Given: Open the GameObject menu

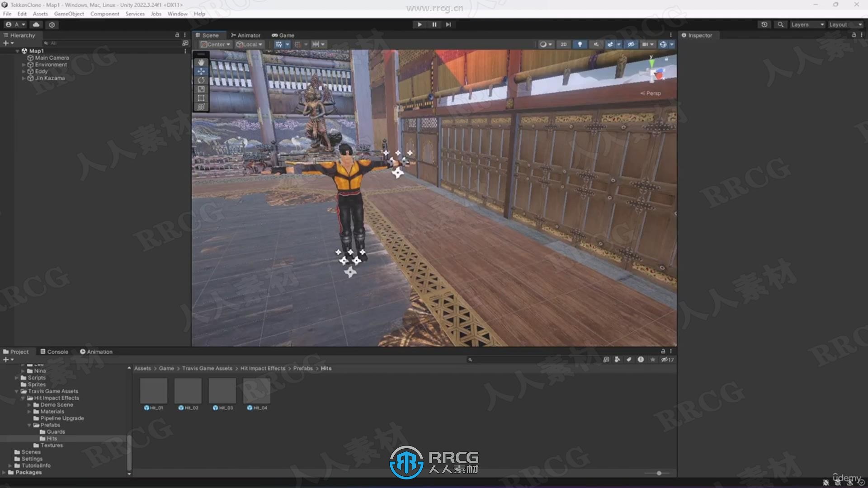Looking at the screenshot, I should tap(69, 14).
